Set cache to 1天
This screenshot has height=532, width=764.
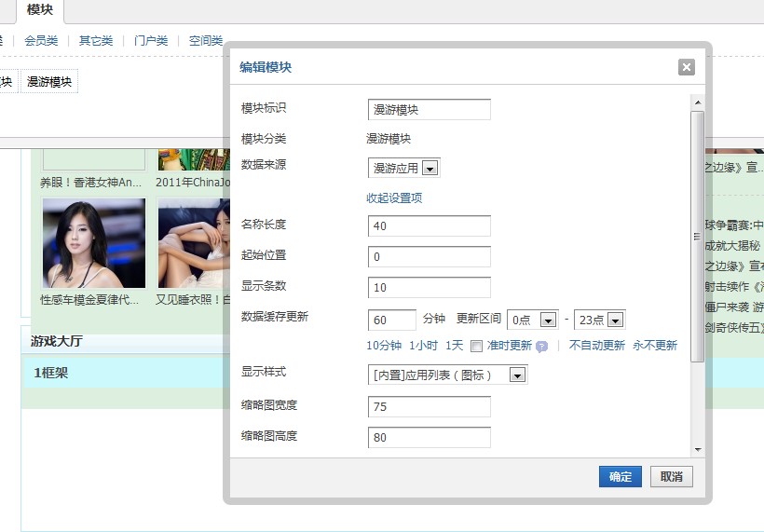pyautogui.click(x=454, y=346)
